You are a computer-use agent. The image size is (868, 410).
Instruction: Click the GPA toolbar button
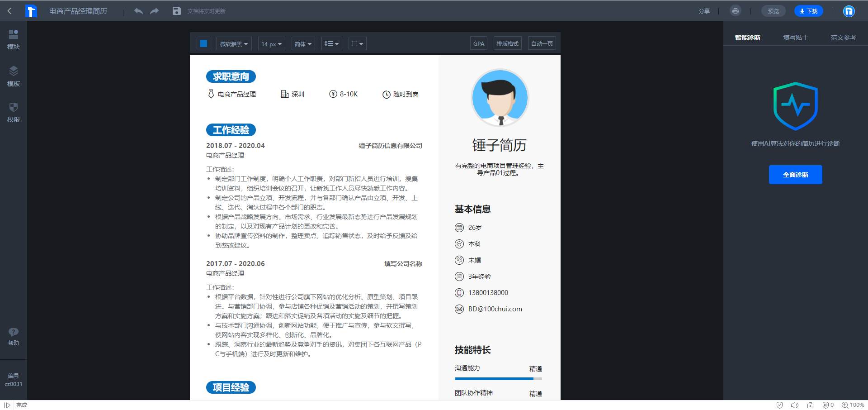pyautogui.click(x=479, y=43)
